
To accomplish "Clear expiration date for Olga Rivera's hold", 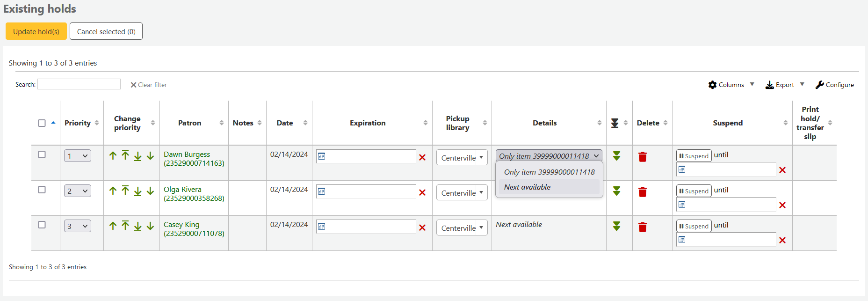I will pyautogui.click(x=422, y=192).
